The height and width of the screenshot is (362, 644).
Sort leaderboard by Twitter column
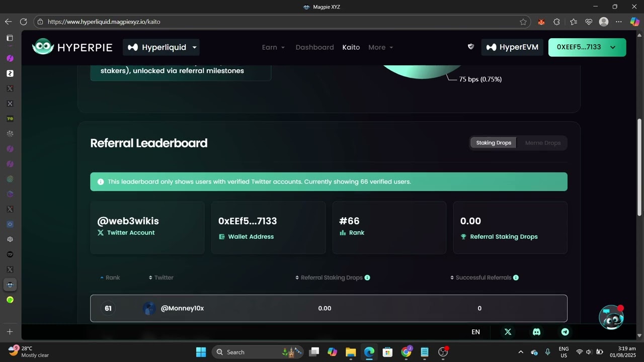[161, 278]
